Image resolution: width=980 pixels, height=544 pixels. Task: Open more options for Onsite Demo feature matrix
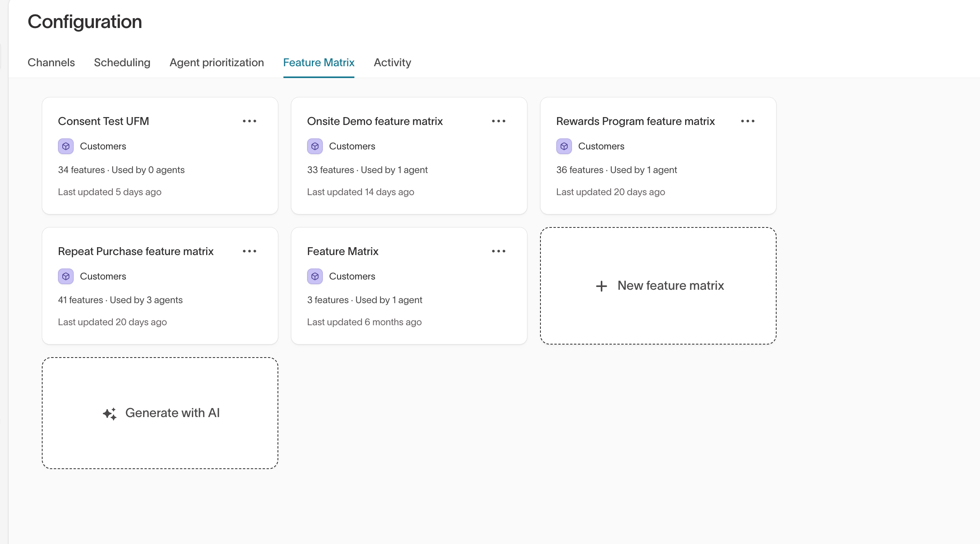click(x=499, y=121)
